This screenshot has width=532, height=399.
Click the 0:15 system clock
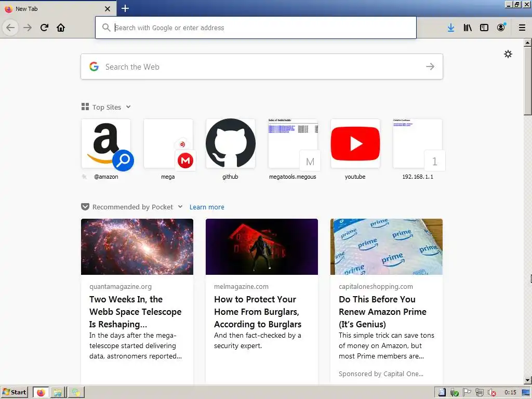click(510, 393)
